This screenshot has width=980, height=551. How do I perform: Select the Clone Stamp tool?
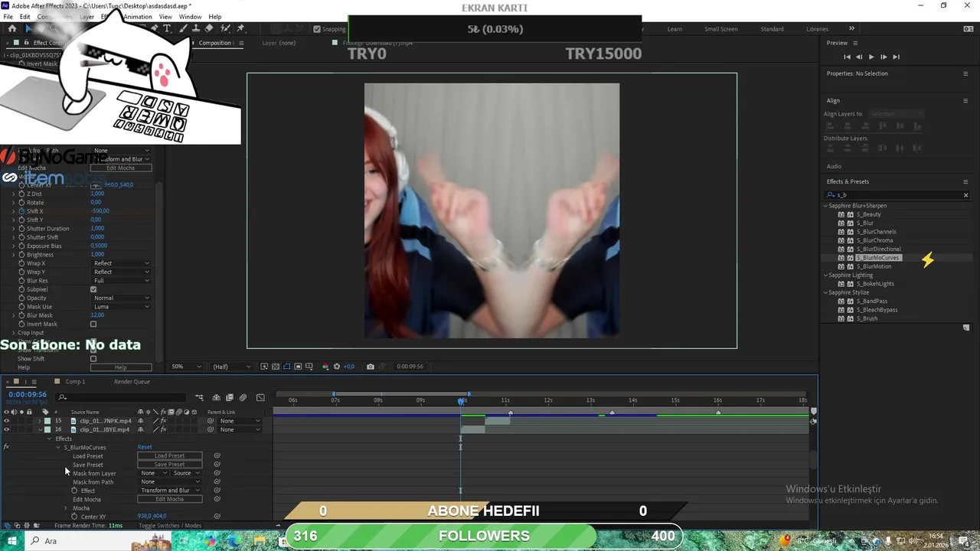[196, 28]
